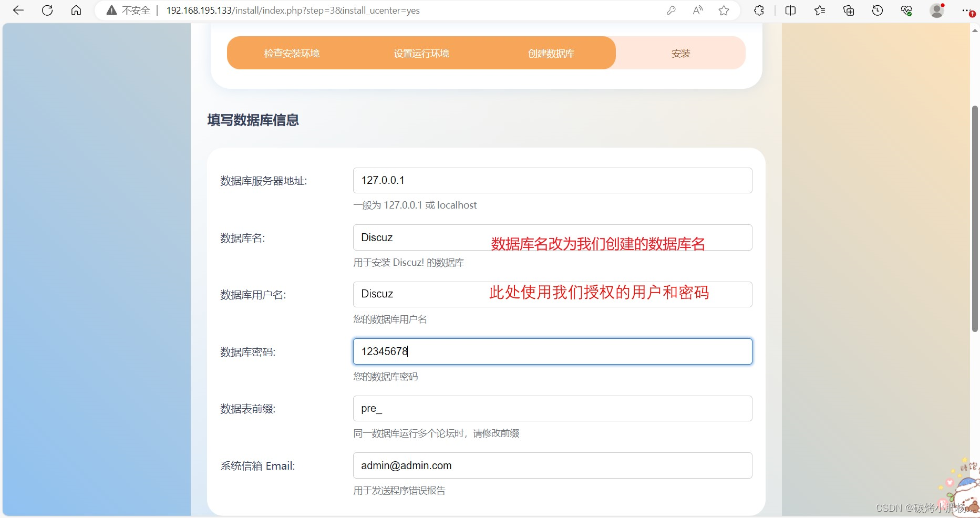Focus the system Email field

(x=552, y=465)
